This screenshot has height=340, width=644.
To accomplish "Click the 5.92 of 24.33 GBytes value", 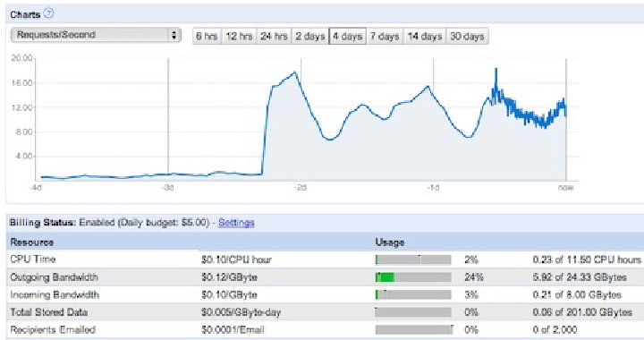I will [580, 277].
